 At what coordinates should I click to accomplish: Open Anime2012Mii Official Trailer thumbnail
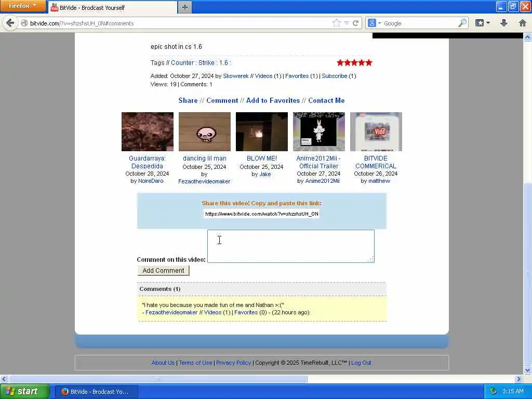point(319,131)
